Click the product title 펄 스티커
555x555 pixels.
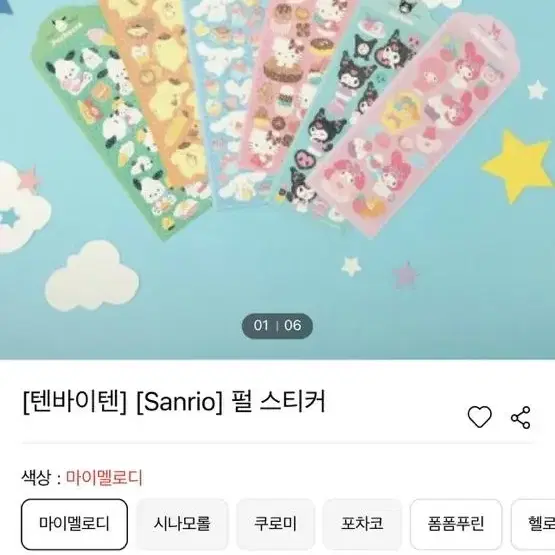click(278, 402)
